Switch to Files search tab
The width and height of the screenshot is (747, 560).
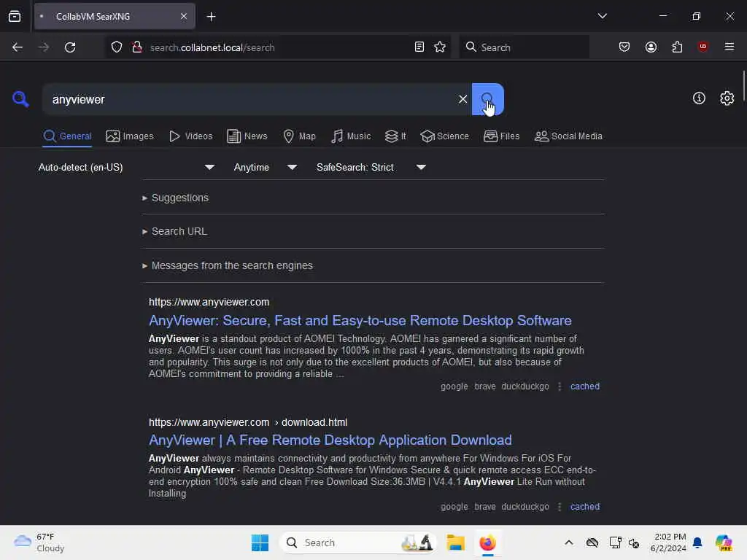click(501, 136)
